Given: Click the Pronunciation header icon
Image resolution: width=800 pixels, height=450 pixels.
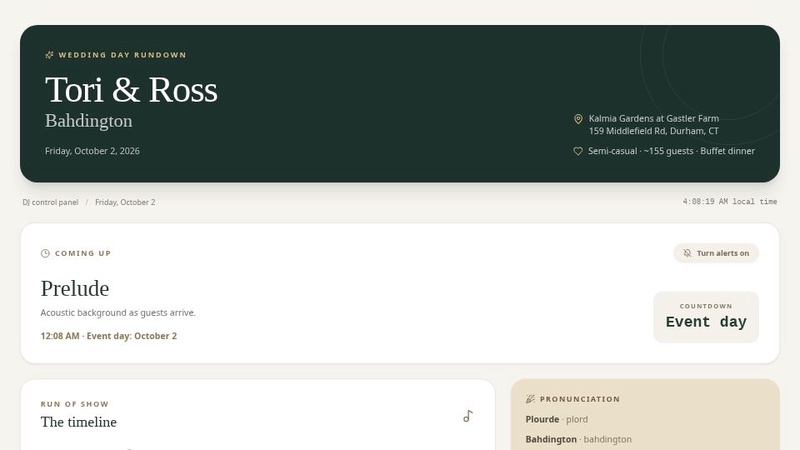Looking at the screenshot, I should [530, 399].
